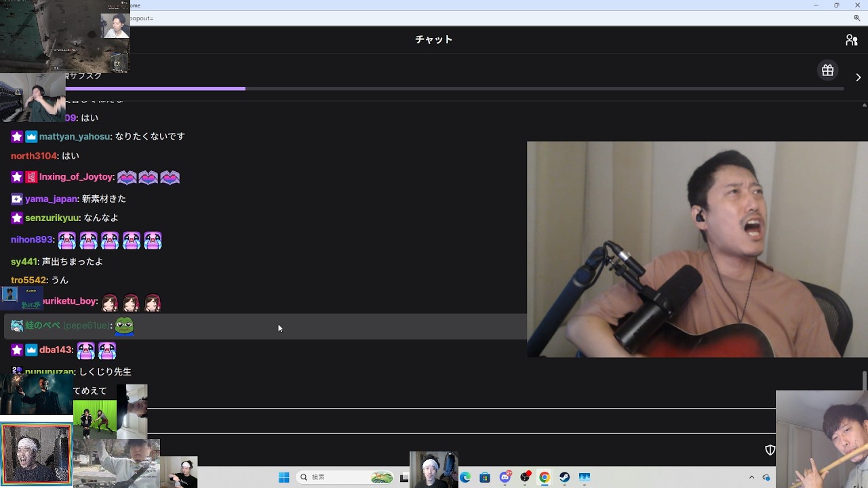Click the Windows taskbar search box
This screenshot has width=868, height=488.
pyautogui.click(x=346, y=477)
